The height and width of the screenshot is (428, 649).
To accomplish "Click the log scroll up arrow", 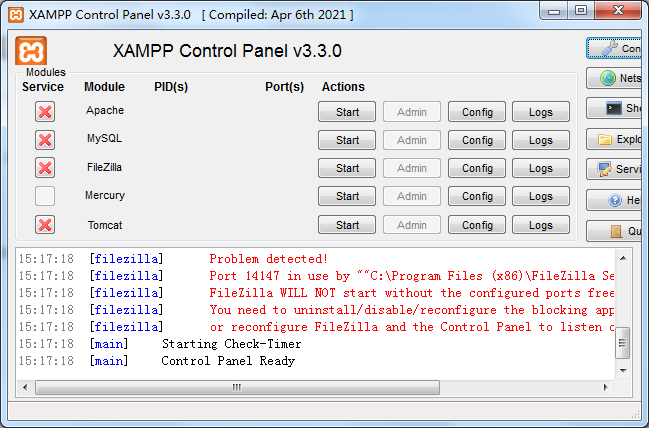I will coord(623,258).
